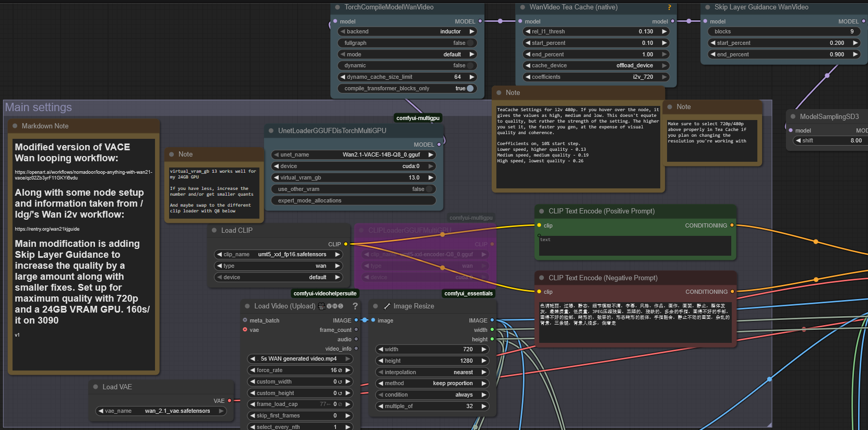Image resolution: width=868 pixels, height=430 pixels.
Task: Increase the Image Resize height arrow
Action: (x=484, y=361)
